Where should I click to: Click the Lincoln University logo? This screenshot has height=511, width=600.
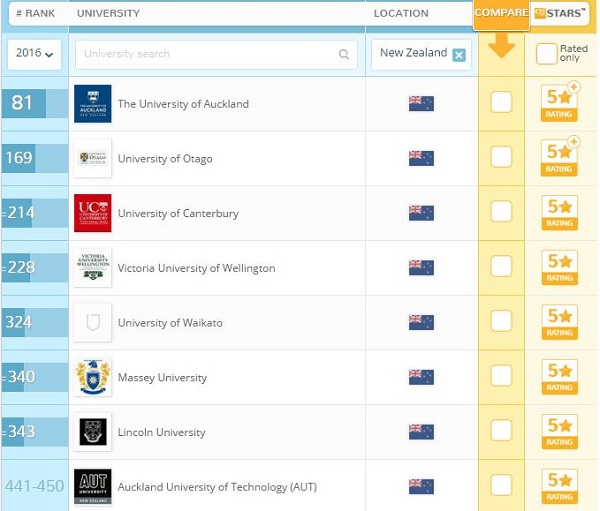[x=93, y=432]
